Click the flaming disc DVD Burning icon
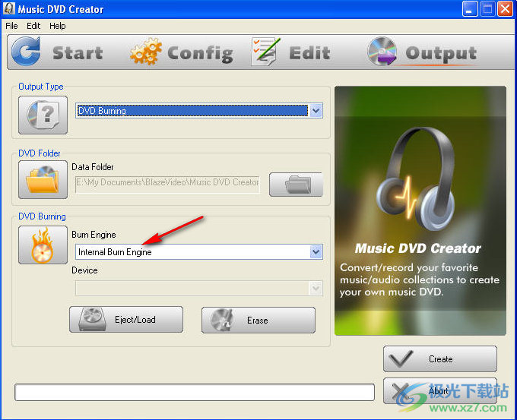The width and height of the screenshot is (517, 420). point(43,245)
